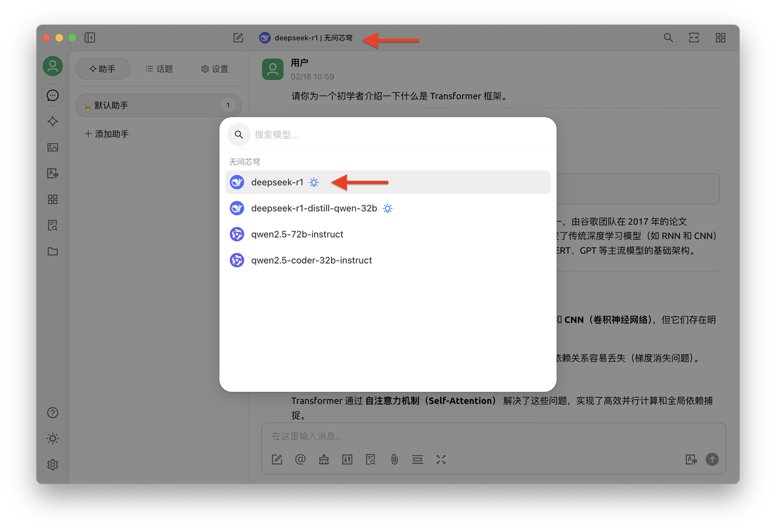Select deepseek-r1 model from list

coord(277,182)
